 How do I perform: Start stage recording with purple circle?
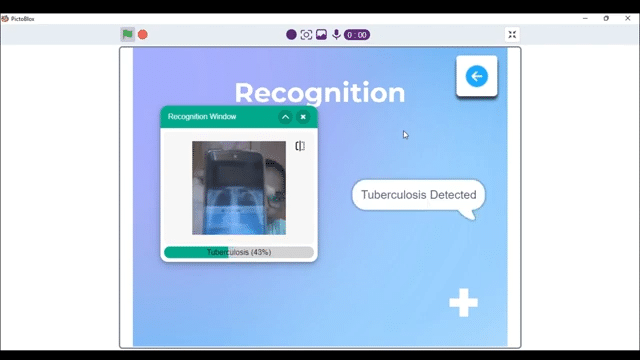tap(291, 35)
